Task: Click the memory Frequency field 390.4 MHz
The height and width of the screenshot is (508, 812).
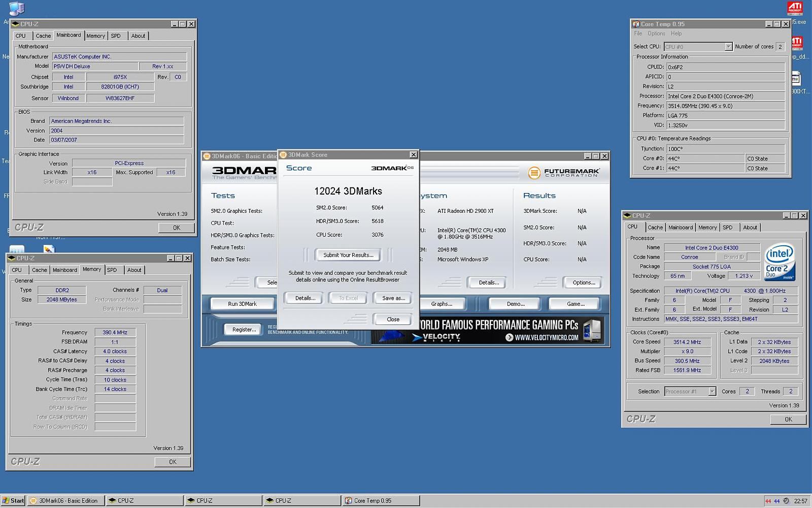Action: [115, 332]
